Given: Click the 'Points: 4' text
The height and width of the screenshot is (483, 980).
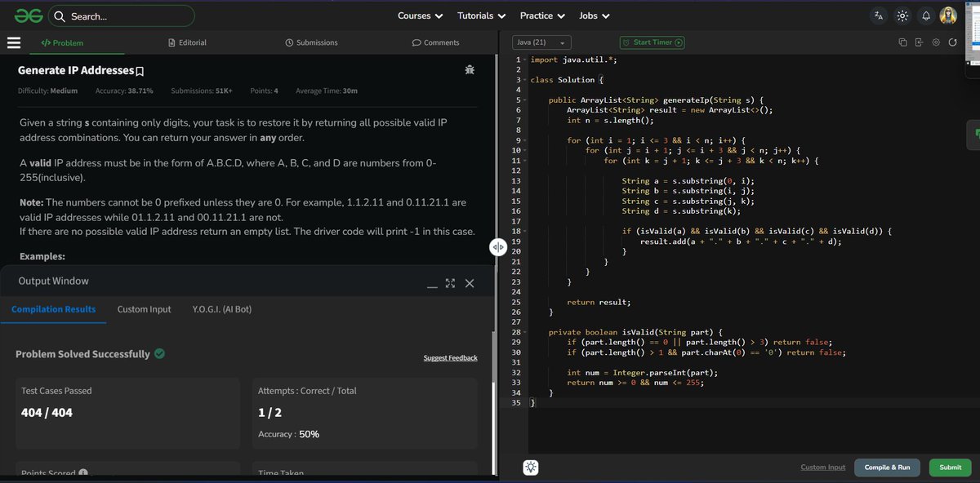Looking at the screenshot, I should (x=264, y=91).
